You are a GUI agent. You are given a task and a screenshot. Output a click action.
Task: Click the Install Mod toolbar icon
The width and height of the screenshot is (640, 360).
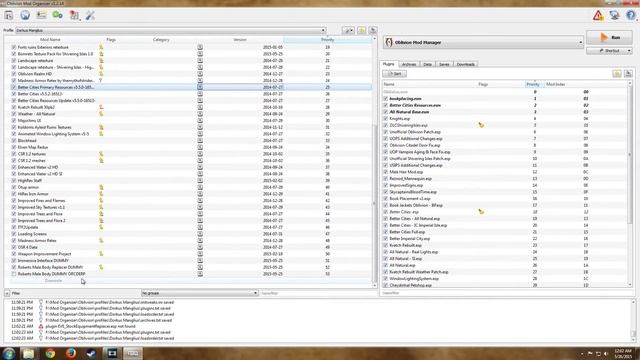tap(9, 16)
